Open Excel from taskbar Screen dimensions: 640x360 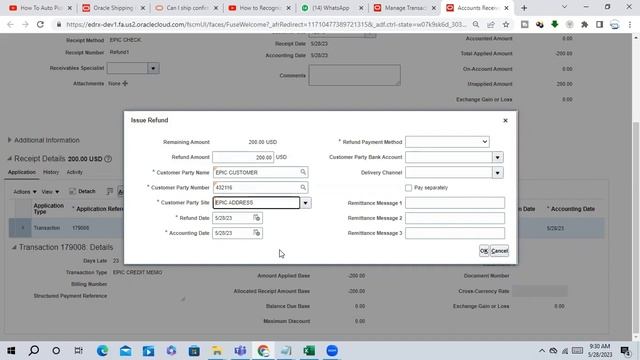(309, 351)
